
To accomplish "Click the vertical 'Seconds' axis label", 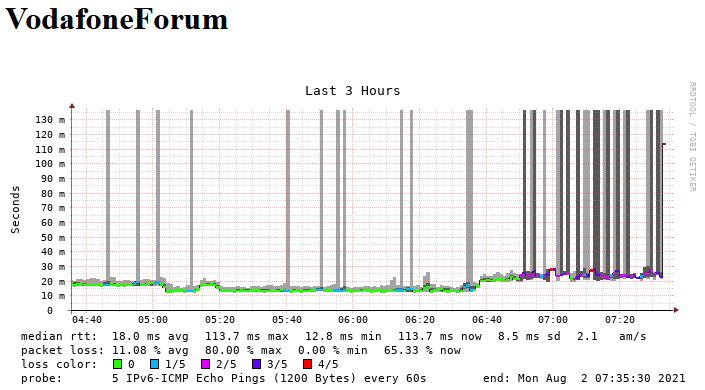I will [x=15, y=210].
